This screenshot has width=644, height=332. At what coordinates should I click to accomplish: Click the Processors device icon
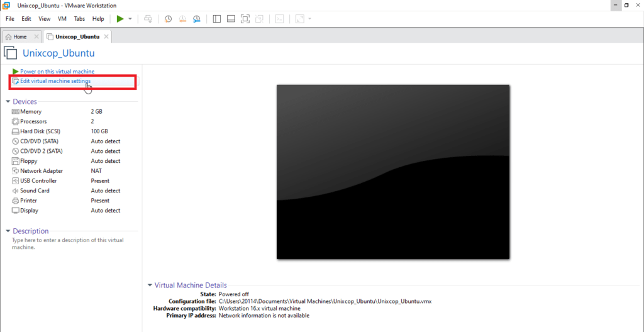[x=16, y=121]
